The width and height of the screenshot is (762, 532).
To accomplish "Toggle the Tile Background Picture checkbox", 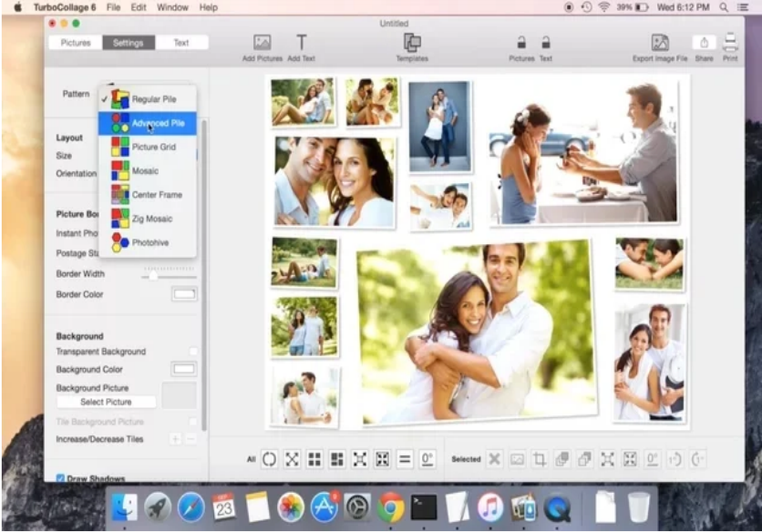I will click(x=193, y=421).
